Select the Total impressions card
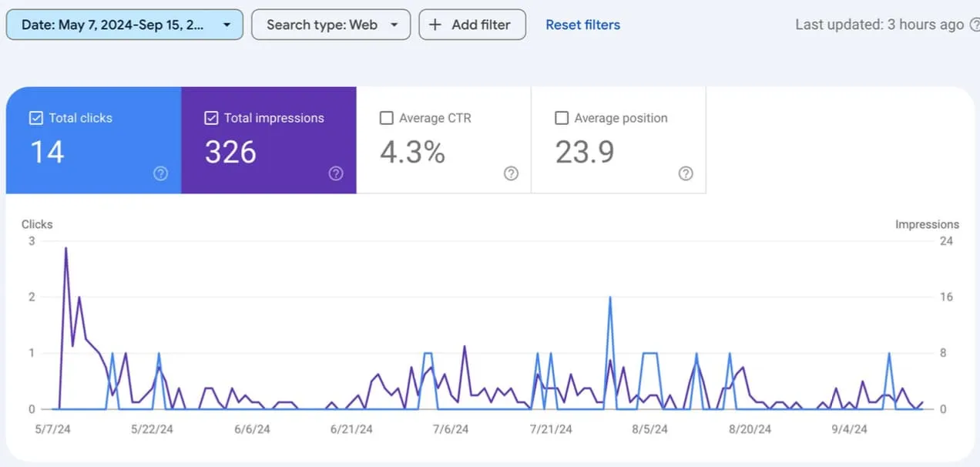The height and width of the screenshot is (467, 980). pyautogui.click(x=269, y=139)
